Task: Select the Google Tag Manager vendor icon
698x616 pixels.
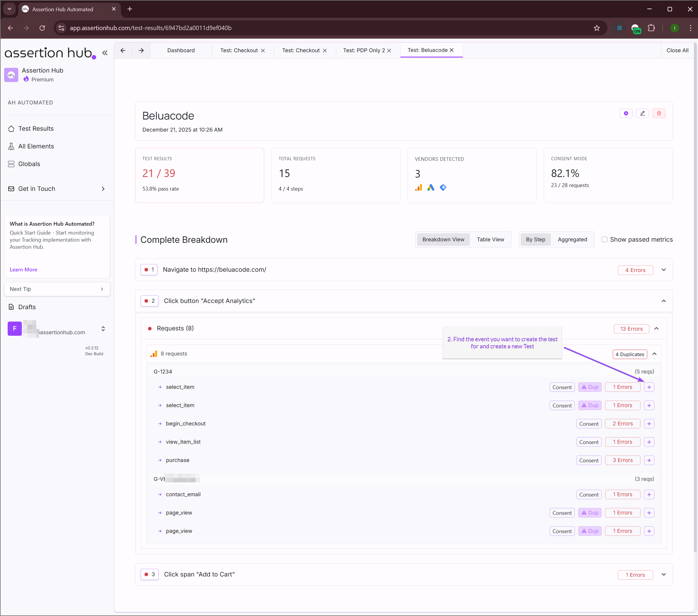Action: pyautogui.click(x=443, y=187)
